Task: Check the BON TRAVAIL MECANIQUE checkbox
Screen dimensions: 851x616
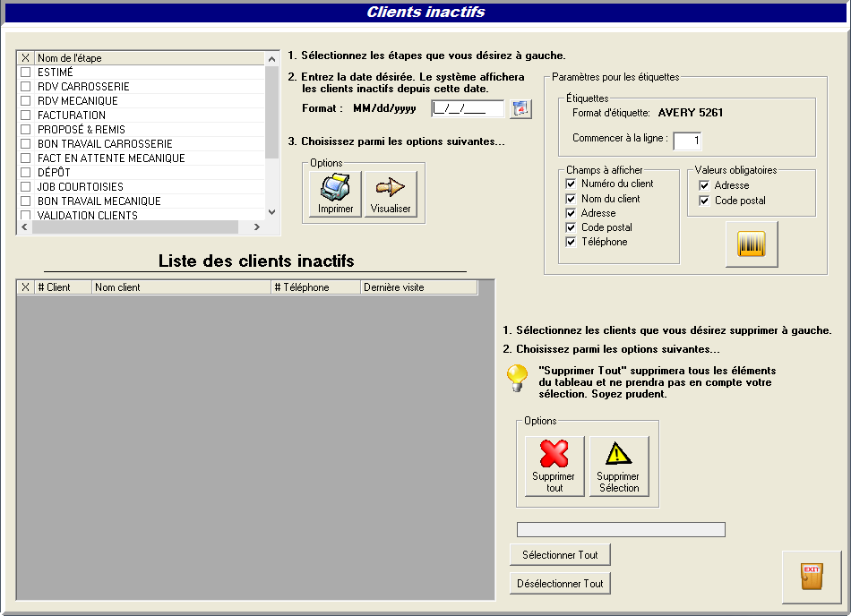Action: point(25,201)
